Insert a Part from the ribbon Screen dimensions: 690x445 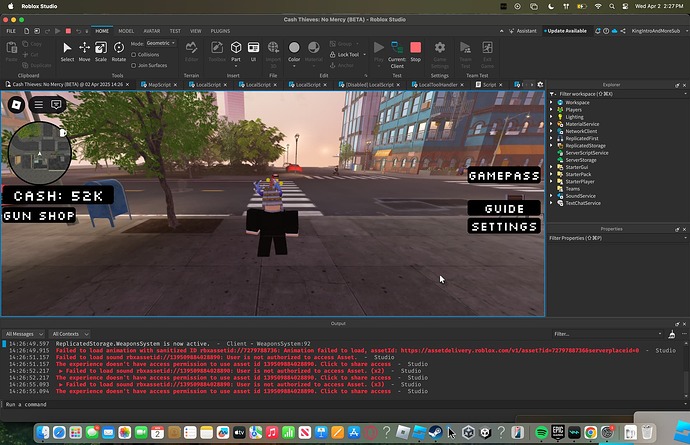[236, 51]
